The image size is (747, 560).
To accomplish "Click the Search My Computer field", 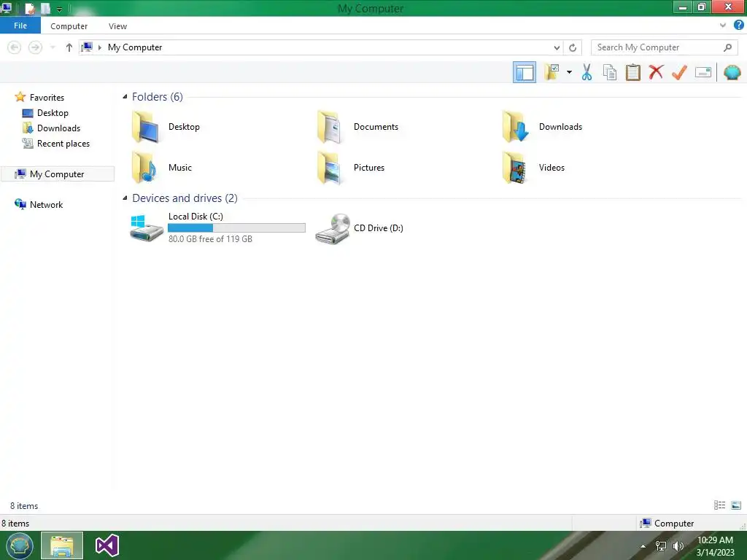I will pos(664,47).
